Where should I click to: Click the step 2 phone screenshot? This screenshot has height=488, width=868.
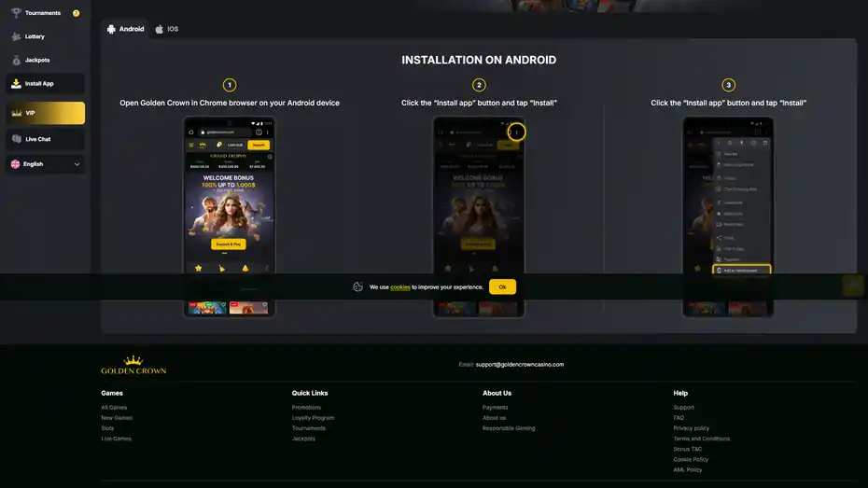[479, 216]
